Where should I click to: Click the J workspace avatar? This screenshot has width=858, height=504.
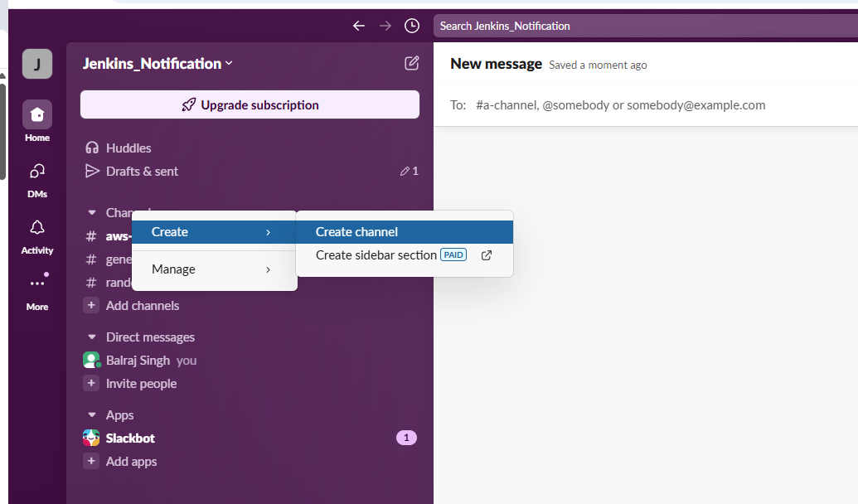[37, 64]
